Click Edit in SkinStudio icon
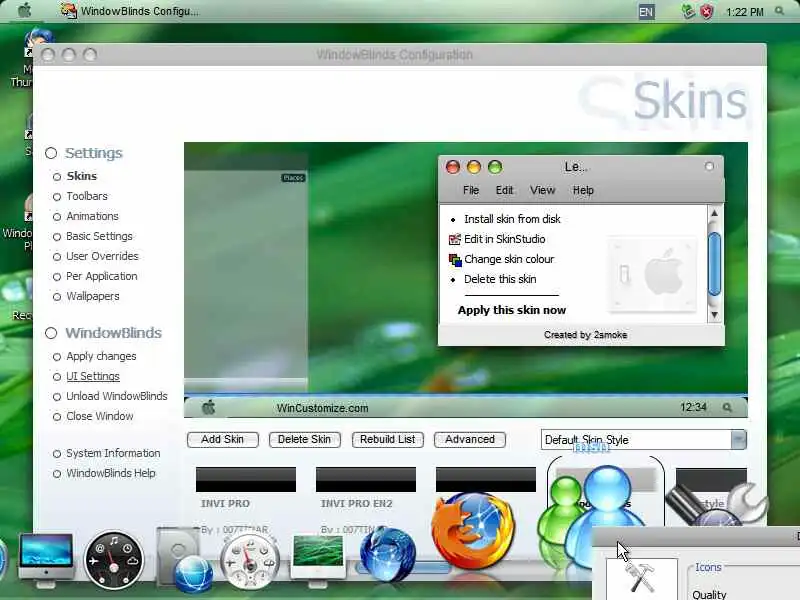Image resolution: width=800 pixels, height=600 pixels. click(454, 239)
